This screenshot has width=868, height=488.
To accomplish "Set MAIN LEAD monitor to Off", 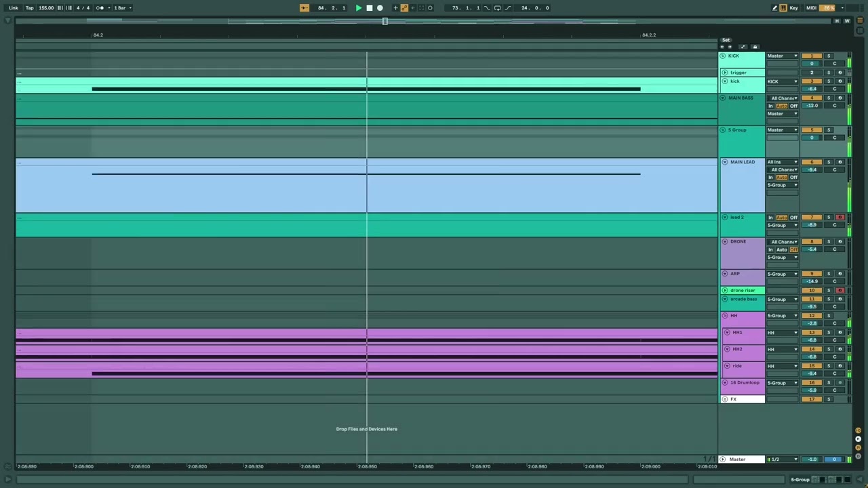I will 793,178.
